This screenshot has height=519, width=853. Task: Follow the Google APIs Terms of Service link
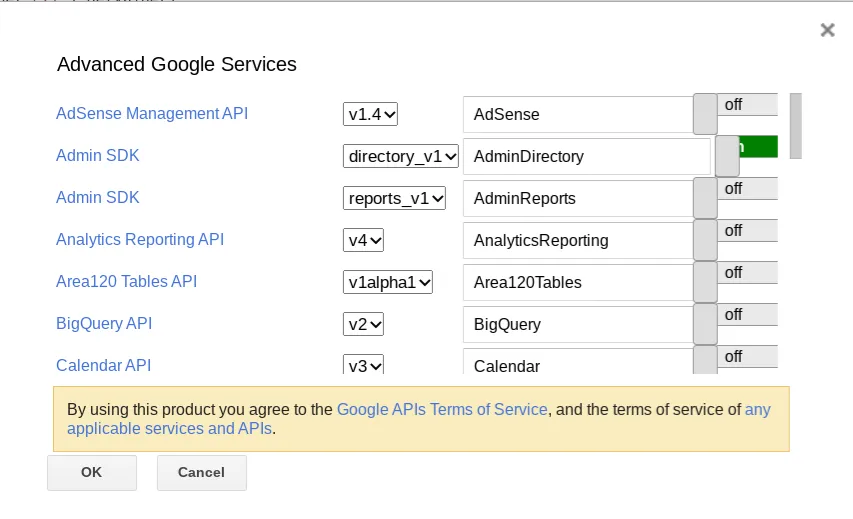click(x=442, y=409)
